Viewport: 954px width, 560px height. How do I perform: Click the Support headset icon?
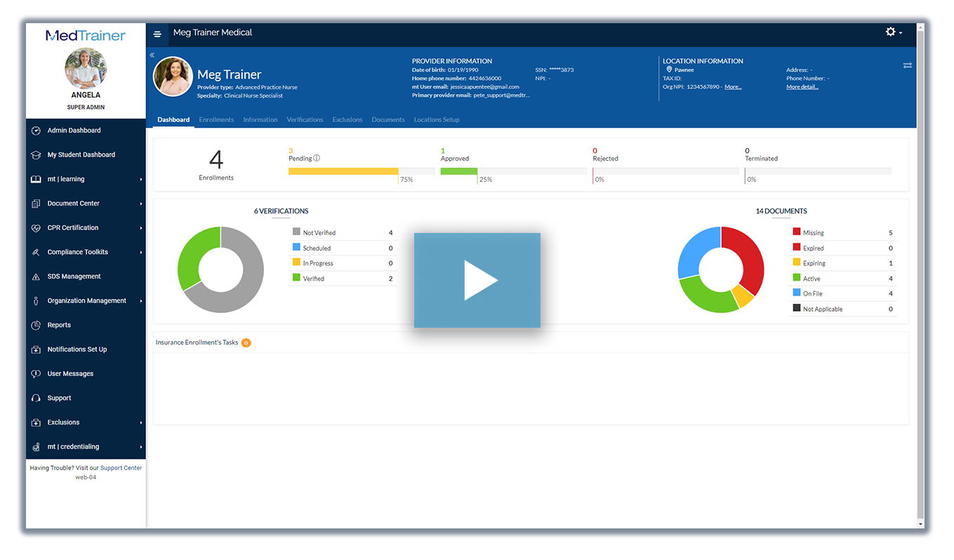[x=35, y=398]
